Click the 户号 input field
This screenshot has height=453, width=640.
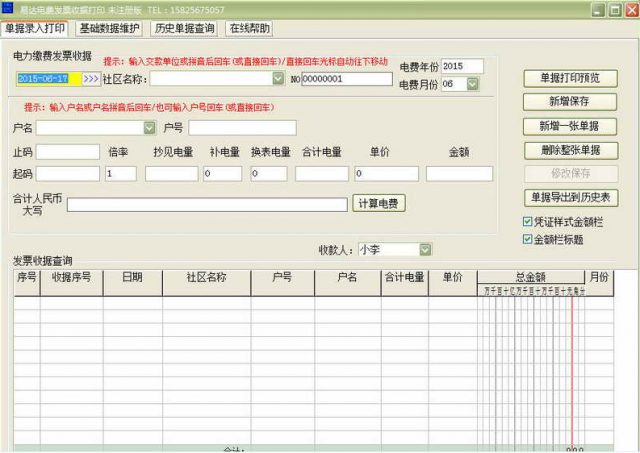pos(242,128)
